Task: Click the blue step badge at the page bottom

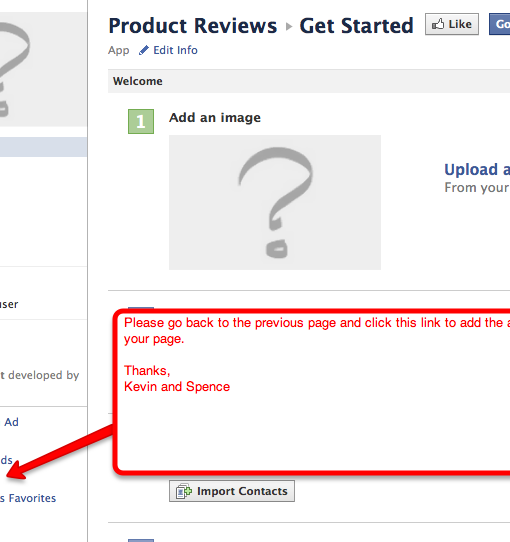Action: [141, 540]
